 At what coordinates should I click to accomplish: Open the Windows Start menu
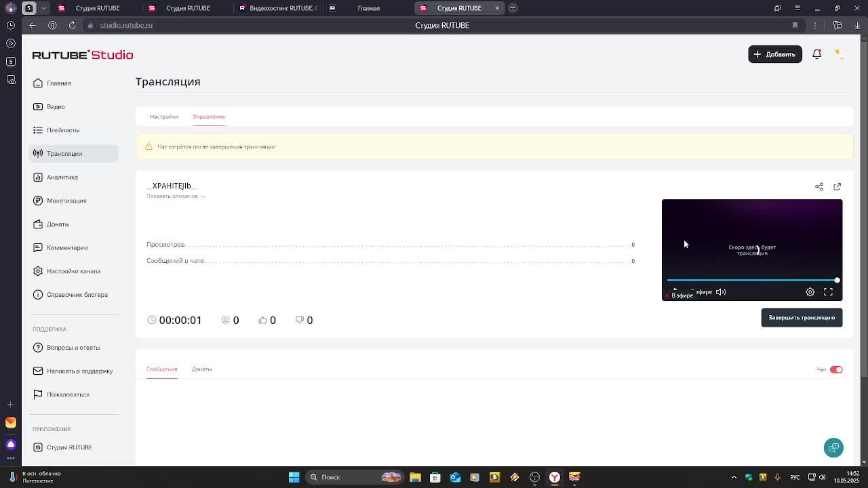pos(294,477)
